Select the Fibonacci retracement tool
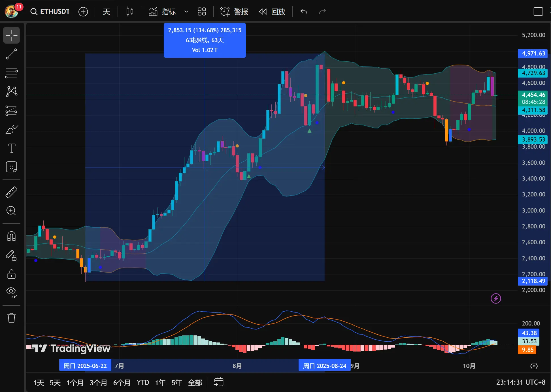Screen dimensions: 551x392 (x=11, y=73)
